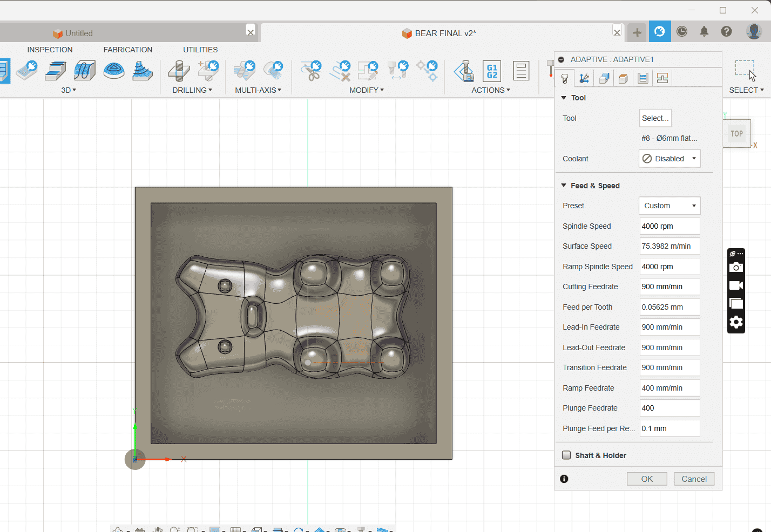The height and width of the screenshot is (532, 771).
Task: Open the MODIFY dropdown menu
Action: tap(367, 90)
